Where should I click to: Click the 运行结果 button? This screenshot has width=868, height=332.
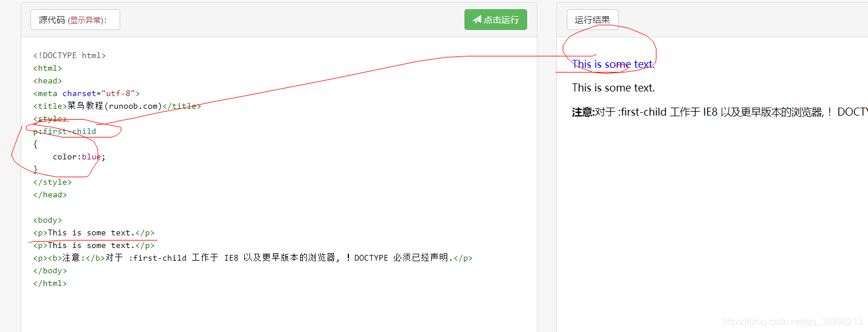(x=592, y=20)
